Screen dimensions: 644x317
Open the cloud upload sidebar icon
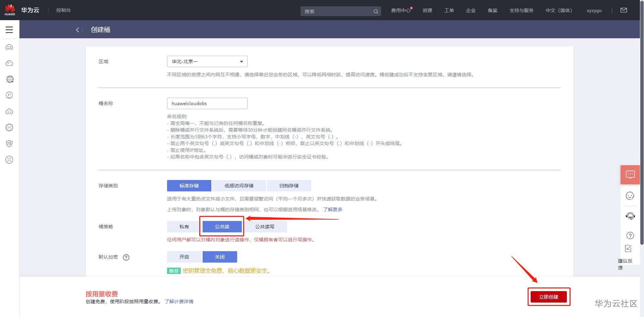[x=9, y=111]
